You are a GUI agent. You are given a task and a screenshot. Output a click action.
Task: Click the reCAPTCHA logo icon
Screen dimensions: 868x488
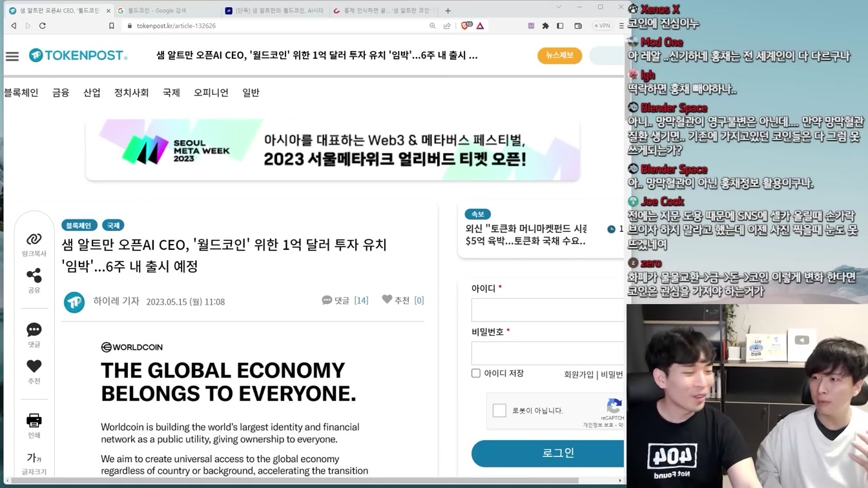click(x=614, y=405)
